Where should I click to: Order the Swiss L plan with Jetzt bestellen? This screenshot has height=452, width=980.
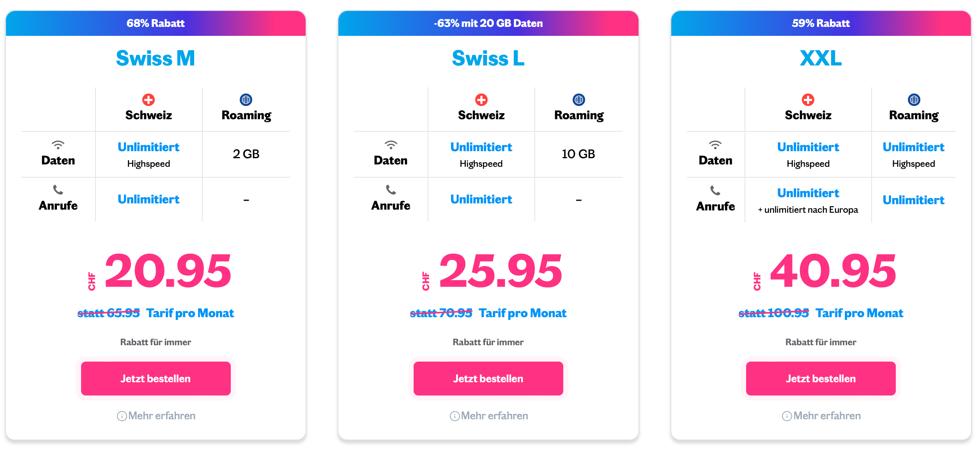click(x=488, y=378)
